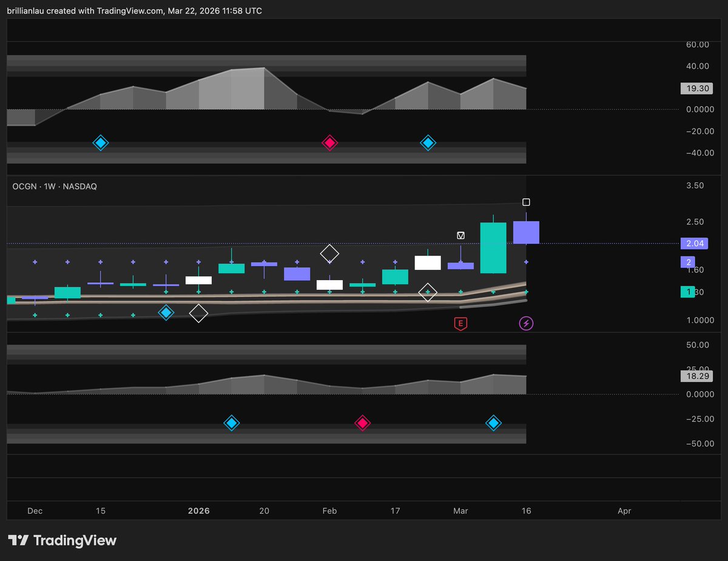This screenshot has height=561, width=728.
Task: Click bottom oscillator blue diamond in March
Action: 493,423
